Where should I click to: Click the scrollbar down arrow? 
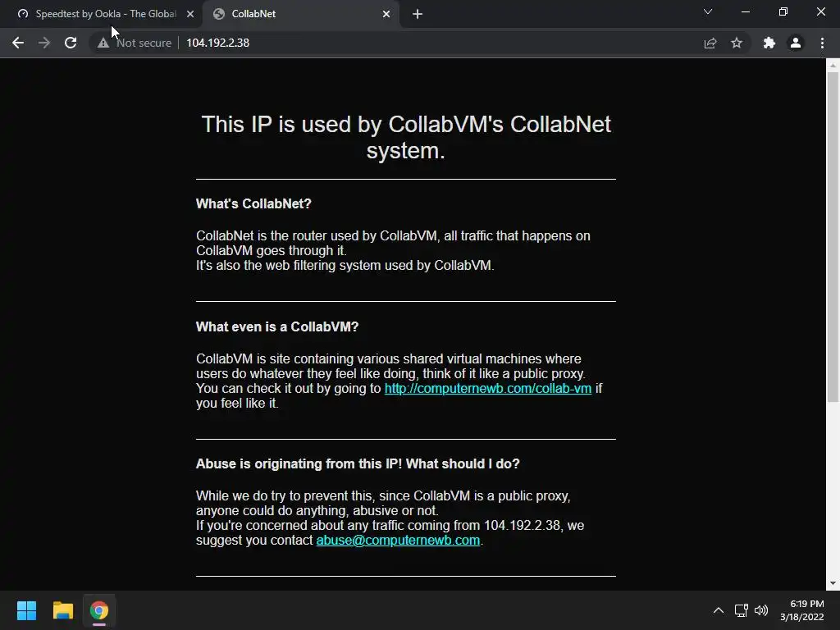click(x=833, y=583)
